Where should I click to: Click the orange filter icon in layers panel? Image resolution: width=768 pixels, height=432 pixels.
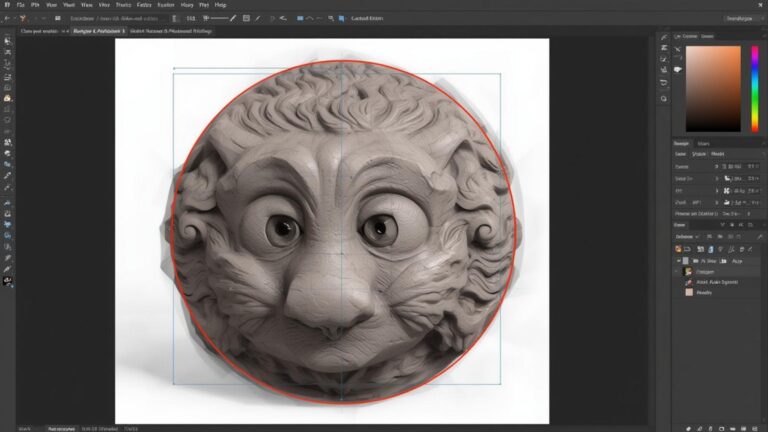(678, 249)
